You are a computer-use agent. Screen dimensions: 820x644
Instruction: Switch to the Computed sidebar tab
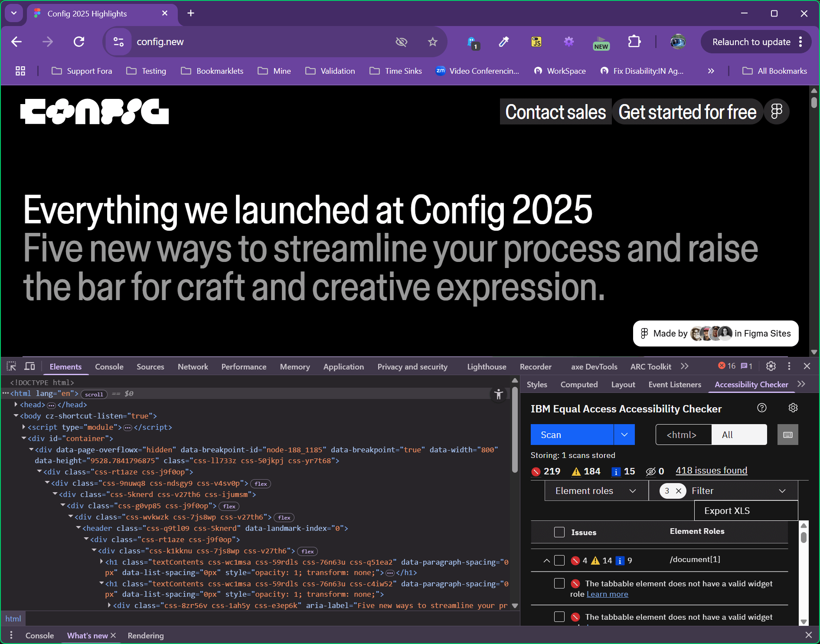coord(579,384)
